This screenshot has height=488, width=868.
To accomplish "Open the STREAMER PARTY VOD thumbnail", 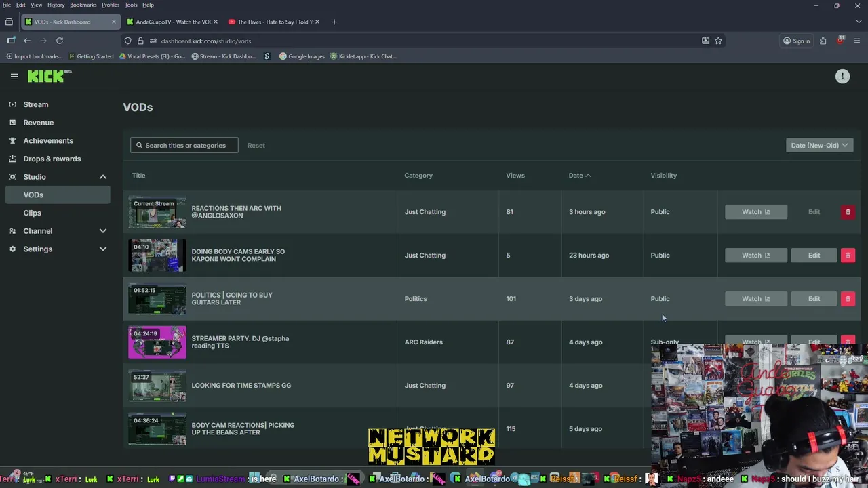I will [x=157, y=342].
